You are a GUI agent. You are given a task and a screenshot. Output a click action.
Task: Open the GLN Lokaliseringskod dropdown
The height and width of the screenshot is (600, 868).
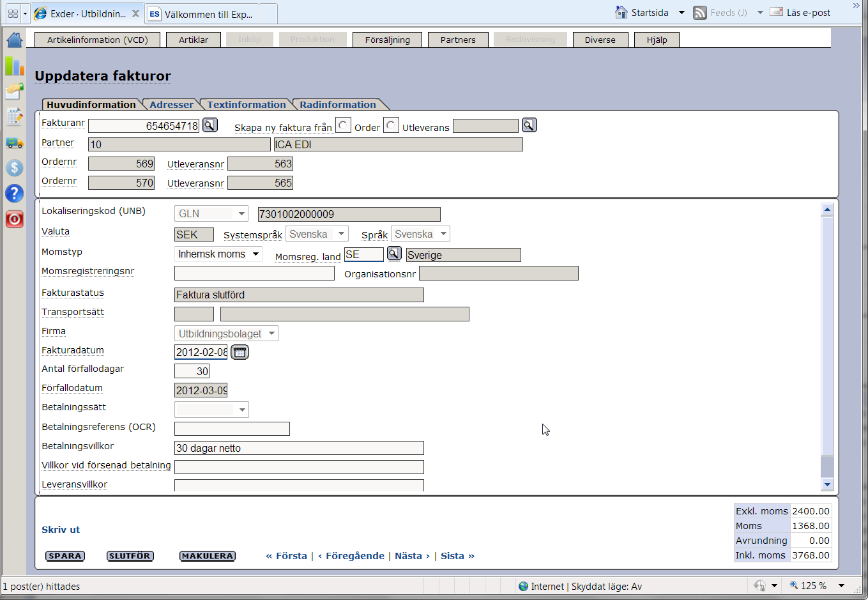point(211,213)
